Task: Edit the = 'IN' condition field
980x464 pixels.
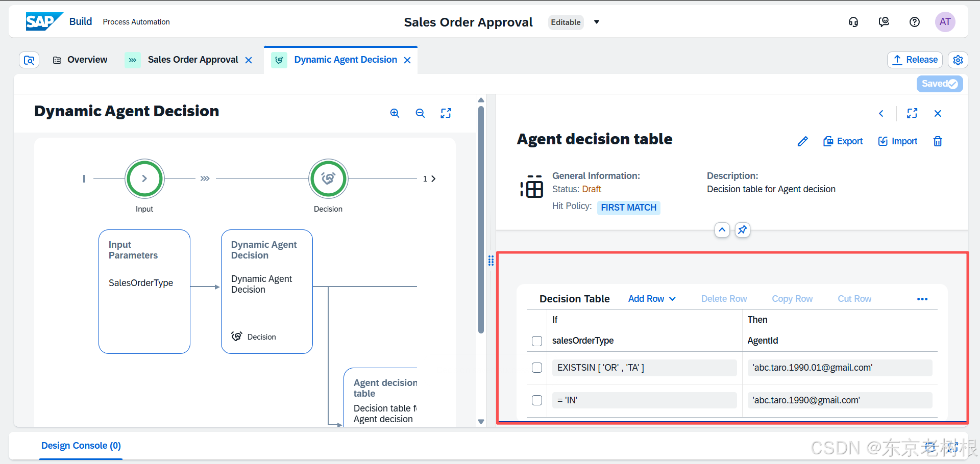Action: [x=644, y=400]
